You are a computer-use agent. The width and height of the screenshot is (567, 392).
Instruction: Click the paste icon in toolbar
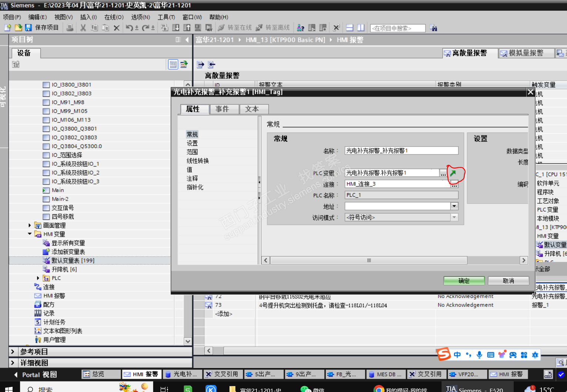click(x=105, y=28)
